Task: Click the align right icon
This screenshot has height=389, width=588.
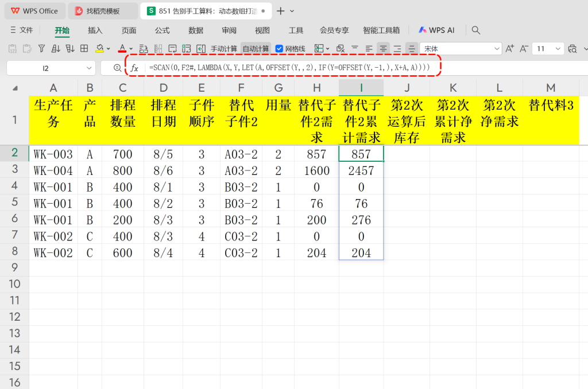Action: [x=397, y=49]
